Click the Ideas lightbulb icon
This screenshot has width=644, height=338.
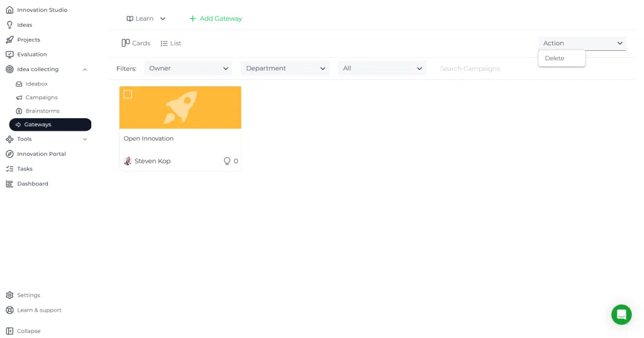[x=9, y=25]
